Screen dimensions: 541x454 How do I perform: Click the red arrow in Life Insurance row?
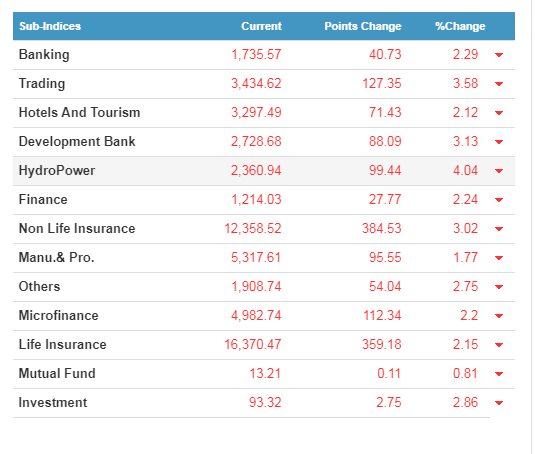[x=499, y=344]
